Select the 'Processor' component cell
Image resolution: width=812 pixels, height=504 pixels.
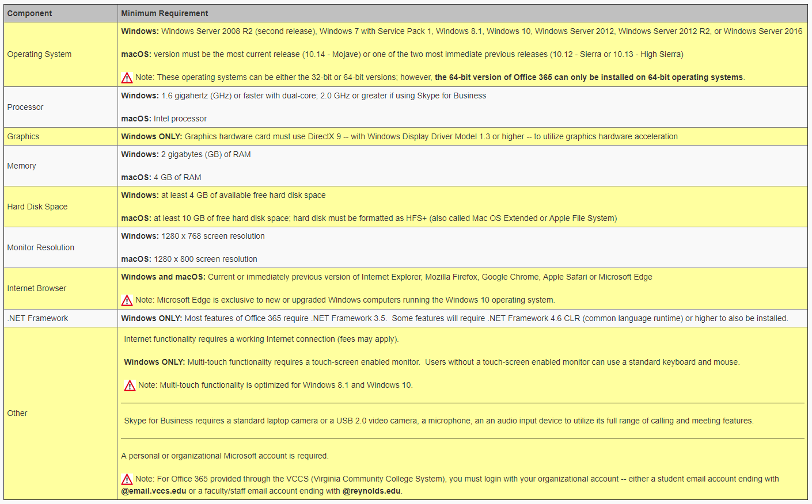[x=60, y=107]
